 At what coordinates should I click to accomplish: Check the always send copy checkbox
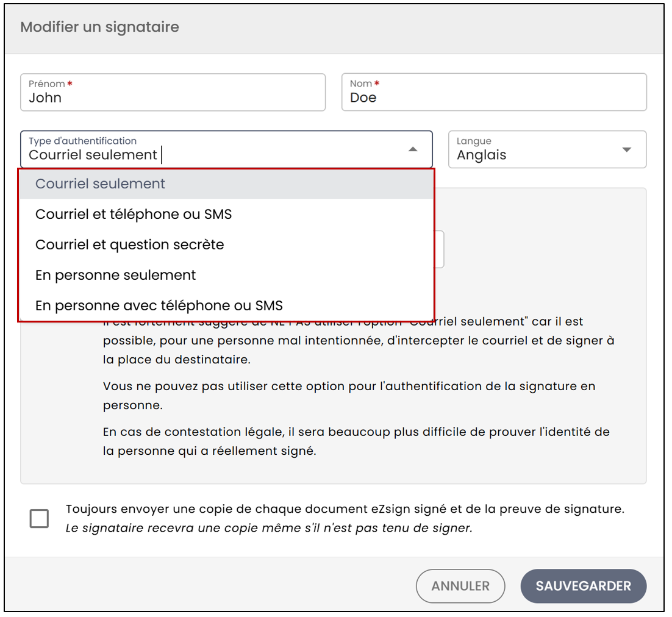39,518
